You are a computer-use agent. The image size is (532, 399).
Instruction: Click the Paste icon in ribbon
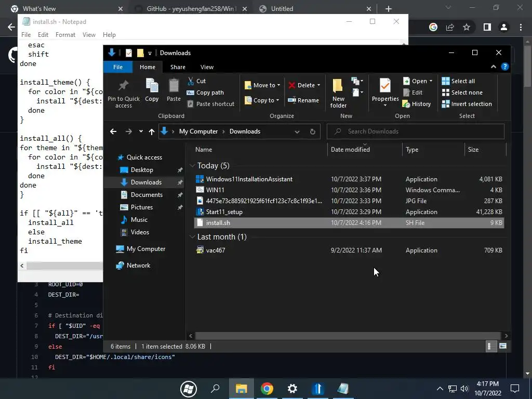coord(174,90)
